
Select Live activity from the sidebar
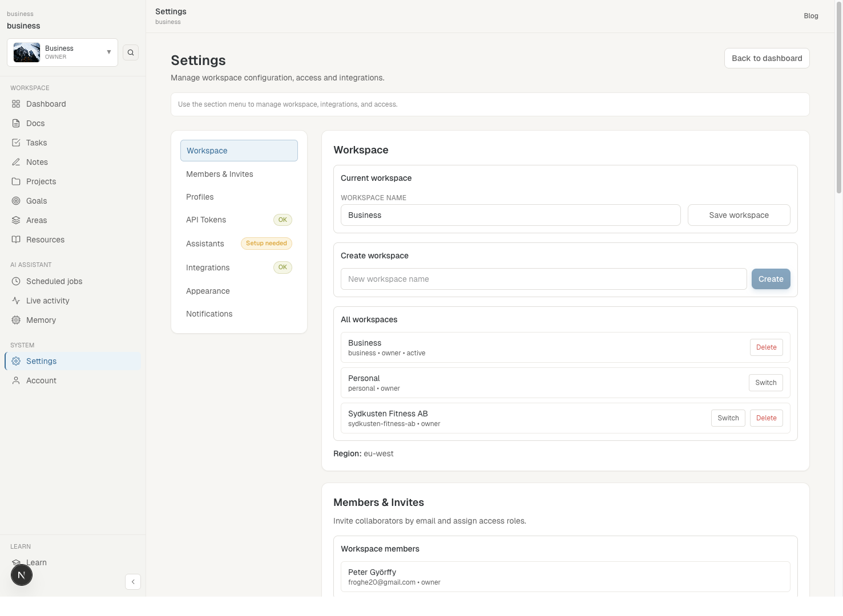click(x=47, y=301)
